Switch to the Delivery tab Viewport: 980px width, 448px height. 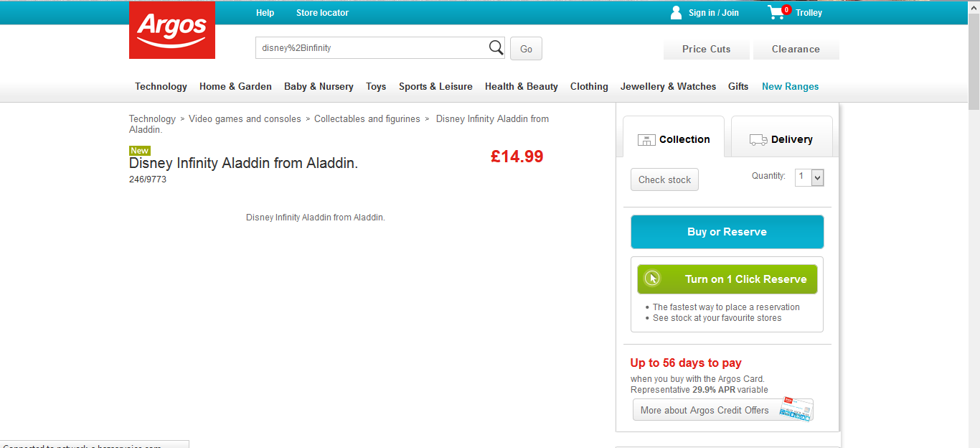pos(781,139)
